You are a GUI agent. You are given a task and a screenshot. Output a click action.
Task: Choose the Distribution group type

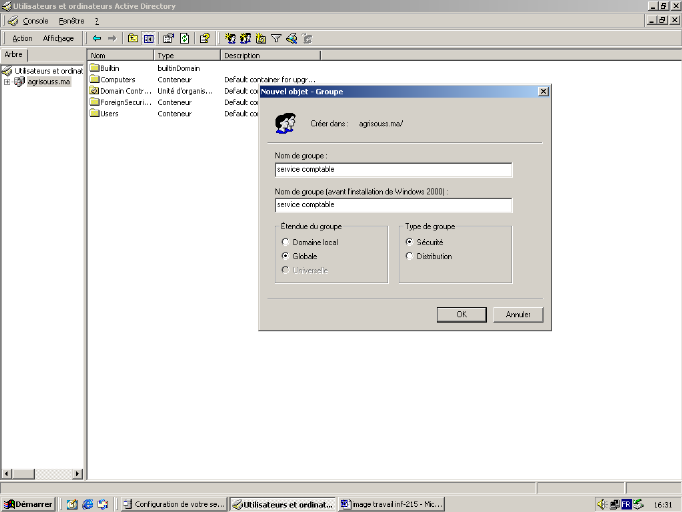[409, 256]
